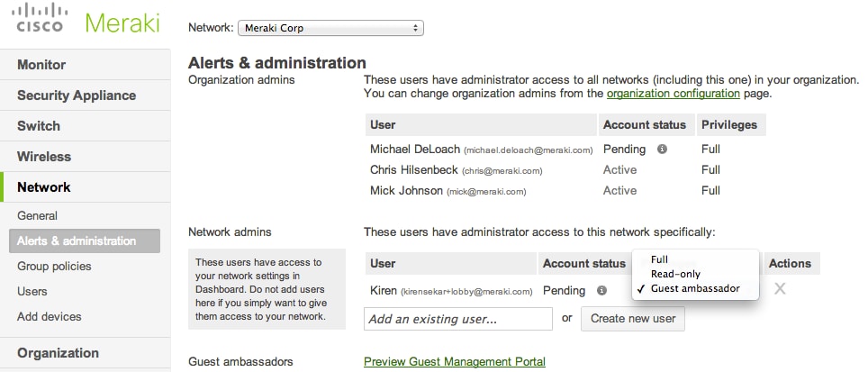Select Read-only in the privileges dropdown
The width and height of the screenshot is (868, 372).
(695, 274)
